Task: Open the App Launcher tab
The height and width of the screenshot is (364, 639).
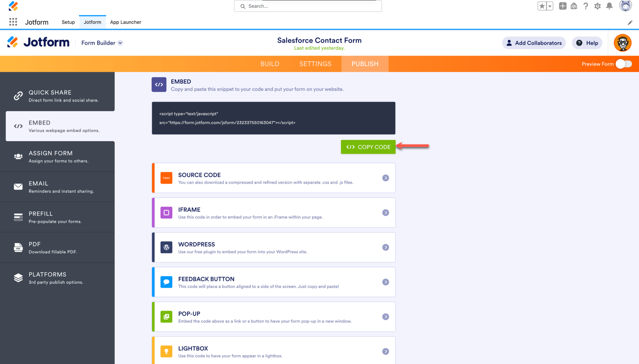Action: 125,22
